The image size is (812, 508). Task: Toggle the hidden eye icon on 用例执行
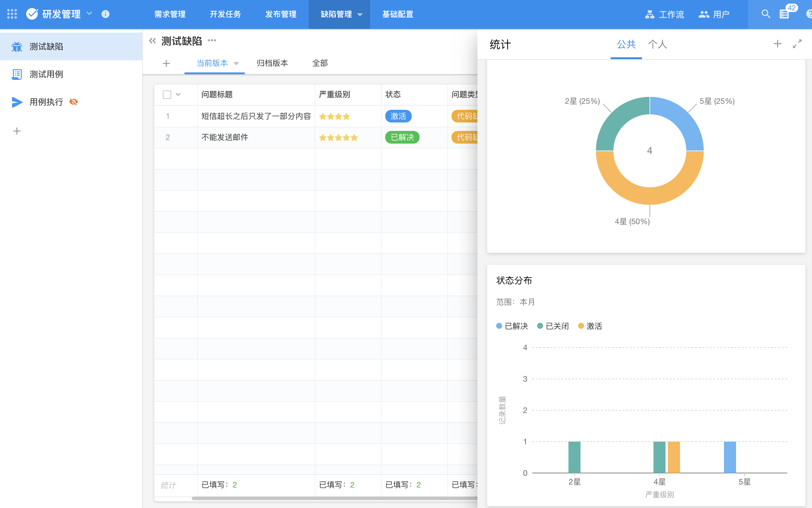tap(74, 102)
